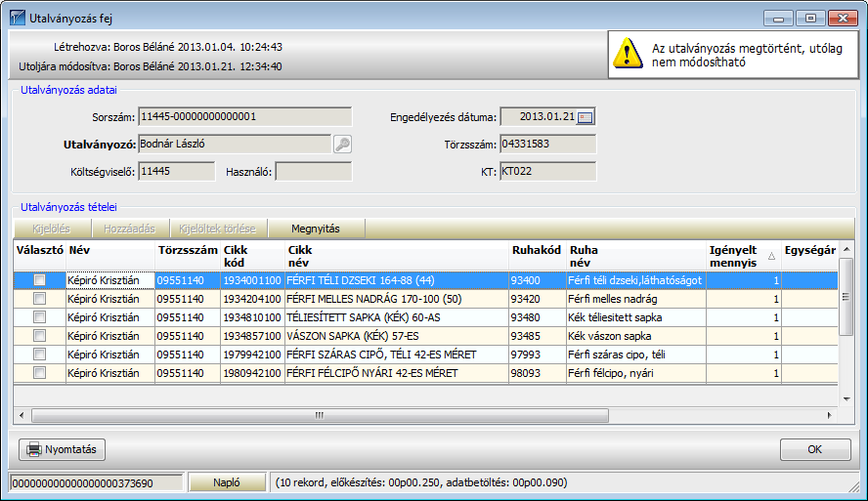Tick checkbox for FÉRFI TÉLI DZSEKI row
Image resolution: width=868 pixels, height=501 pixels.
(39, 280)
